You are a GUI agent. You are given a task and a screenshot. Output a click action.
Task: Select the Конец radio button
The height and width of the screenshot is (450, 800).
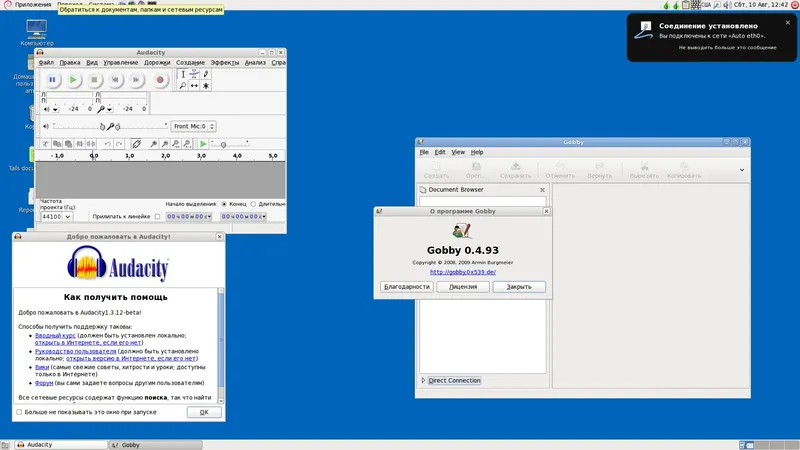coord(224,204)
